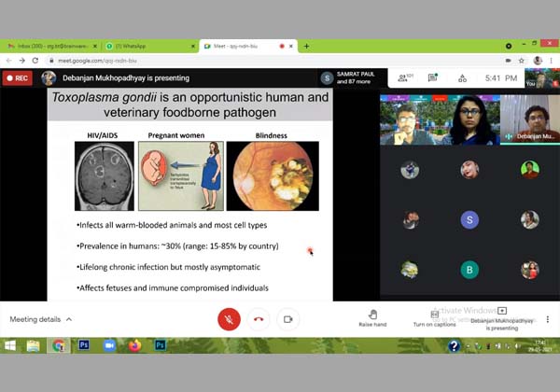The height and width of the screenshot is (392, 560).
Task: Open the Inbox Gmail tab
Action: 47,46
